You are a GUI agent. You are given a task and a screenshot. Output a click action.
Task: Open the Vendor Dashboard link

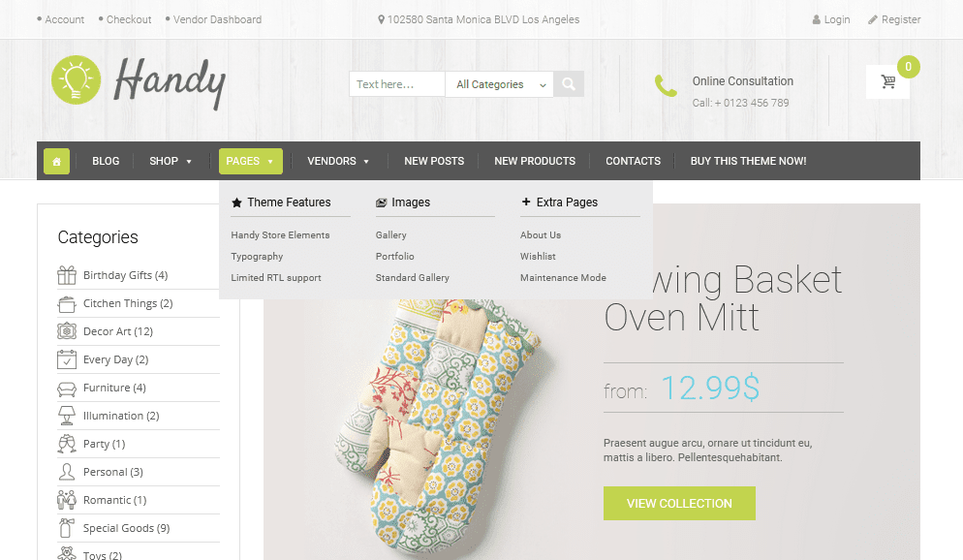pyautogui.click(x=217, y=19)
